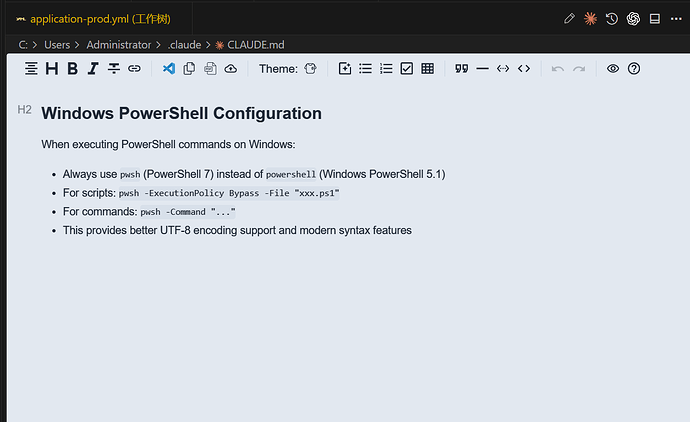Insert a code block

(503, 69)
